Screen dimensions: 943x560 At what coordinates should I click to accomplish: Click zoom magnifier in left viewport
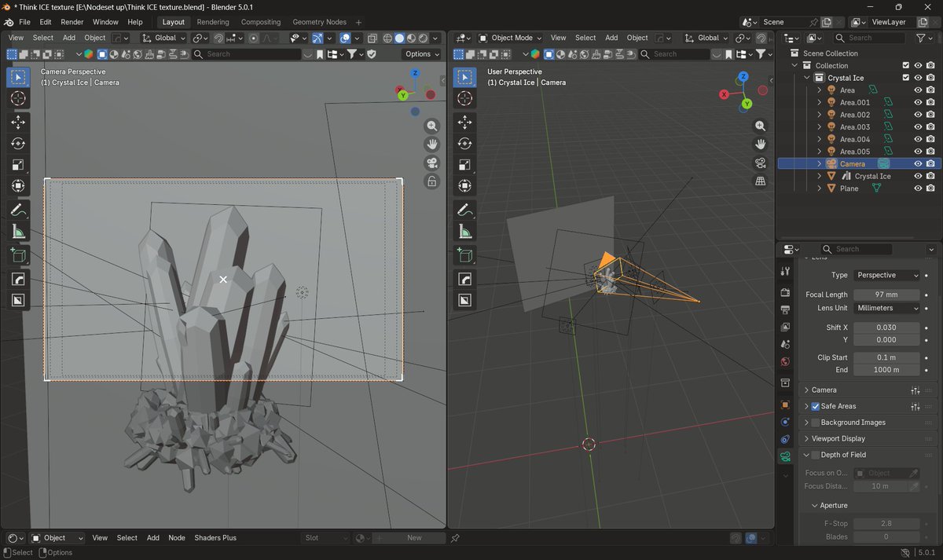pos(432,126)
